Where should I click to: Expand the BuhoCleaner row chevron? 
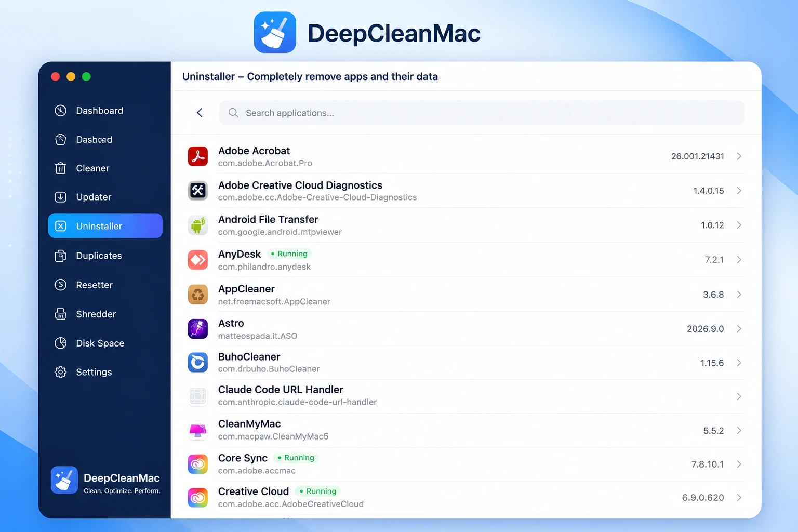coord(739,363)
